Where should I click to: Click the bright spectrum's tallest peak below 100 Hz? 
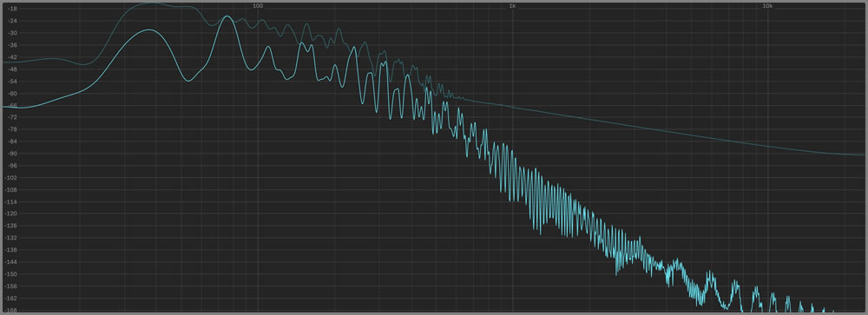tap(226, 16)
